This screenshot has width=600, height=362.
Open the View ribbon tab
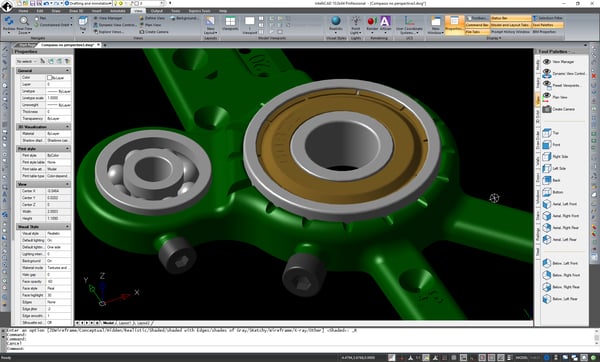click(x=138, y=11)
